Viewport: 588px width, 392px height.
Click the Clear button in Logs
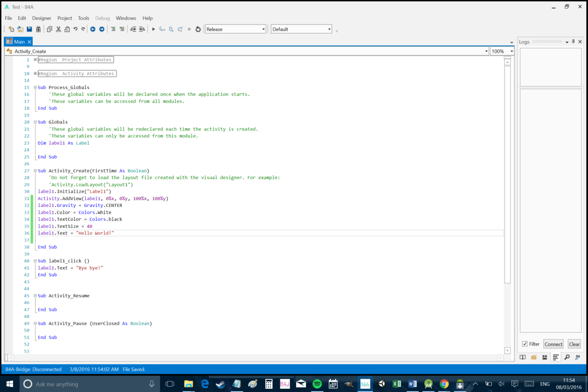pos(574,344)
